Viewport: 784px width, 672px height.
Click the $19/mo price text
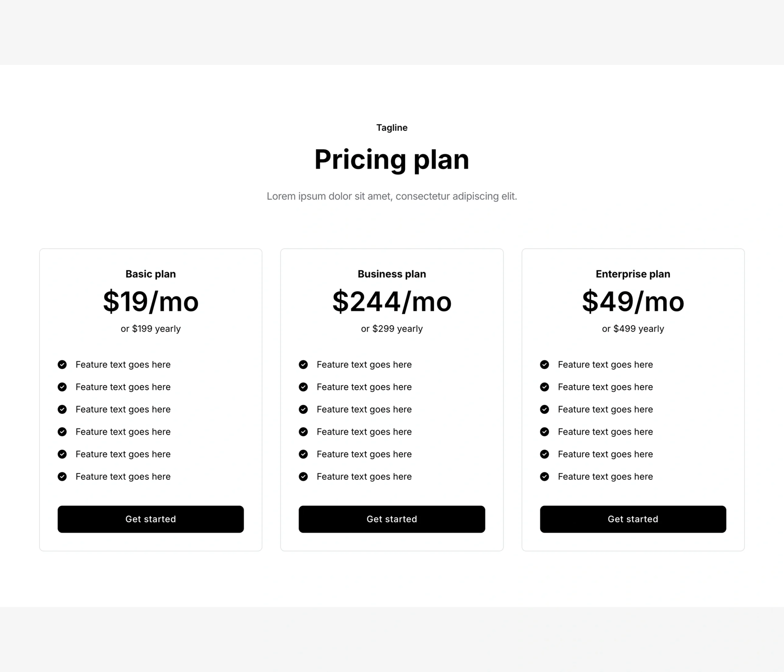(x=151, y=302)
